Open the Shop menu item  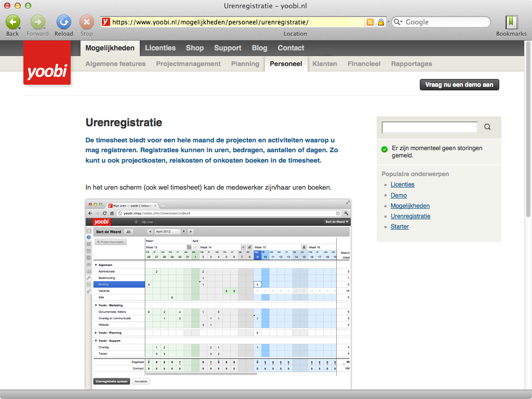click(195, 48)
